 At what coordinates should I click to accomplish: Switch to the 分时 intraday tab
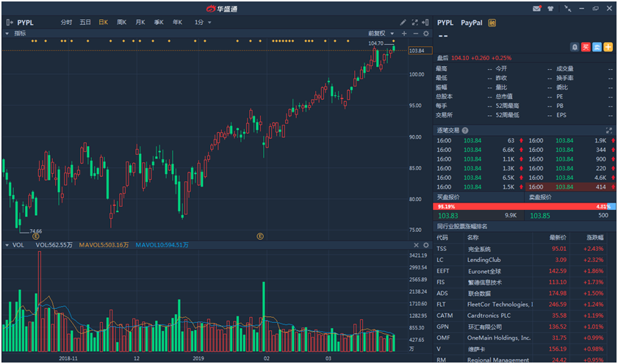[67, 22]
